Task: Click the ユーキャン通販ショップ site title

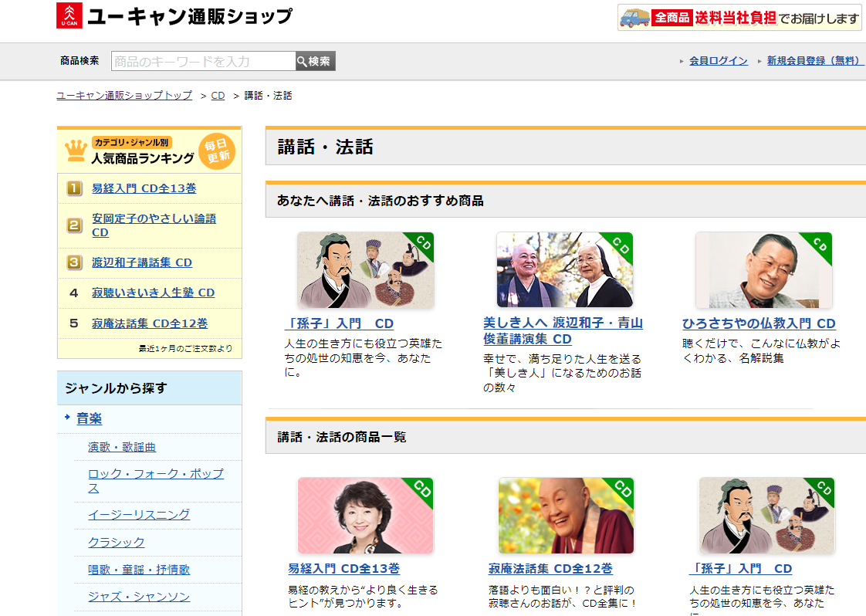Action: pyautogui.click(x=190, y=16)
